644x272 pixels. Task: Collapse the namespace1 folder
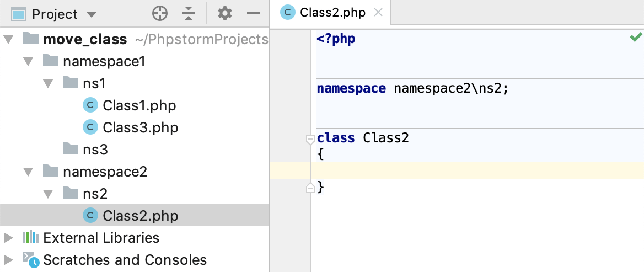point(28,61)
